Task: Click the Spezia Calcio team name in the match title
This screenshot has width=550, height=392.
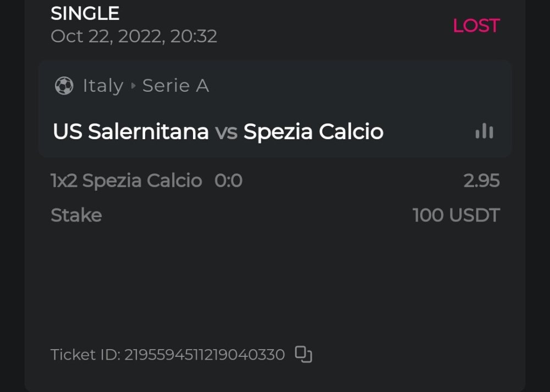Action: click(x=313, y=132)
